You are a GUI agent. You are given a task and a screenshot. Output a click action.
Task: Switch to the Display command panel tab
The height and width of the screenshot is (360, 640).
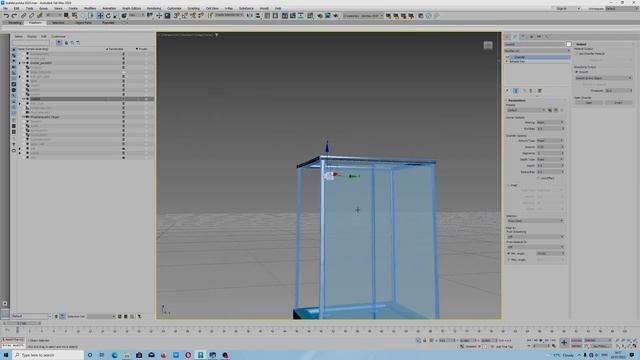539,36
